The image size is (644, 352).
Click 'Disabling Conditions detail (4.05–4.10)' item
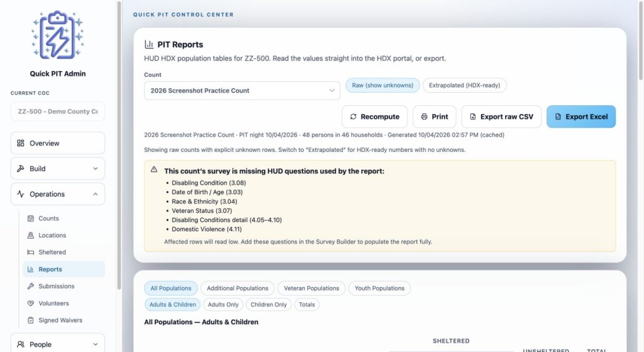[x=226, y=220]
